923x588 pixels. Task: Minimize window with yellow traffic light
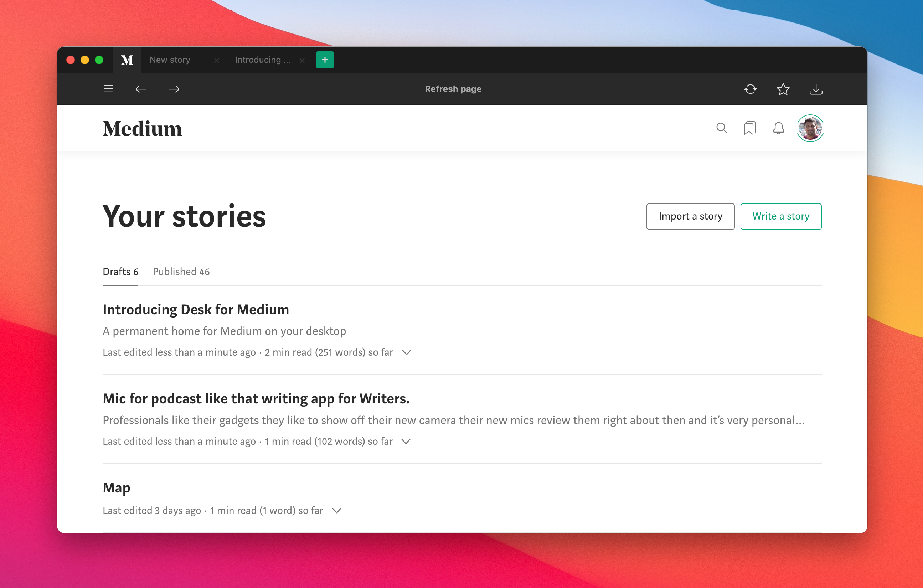pyautogui.click(x=85, y=60)
